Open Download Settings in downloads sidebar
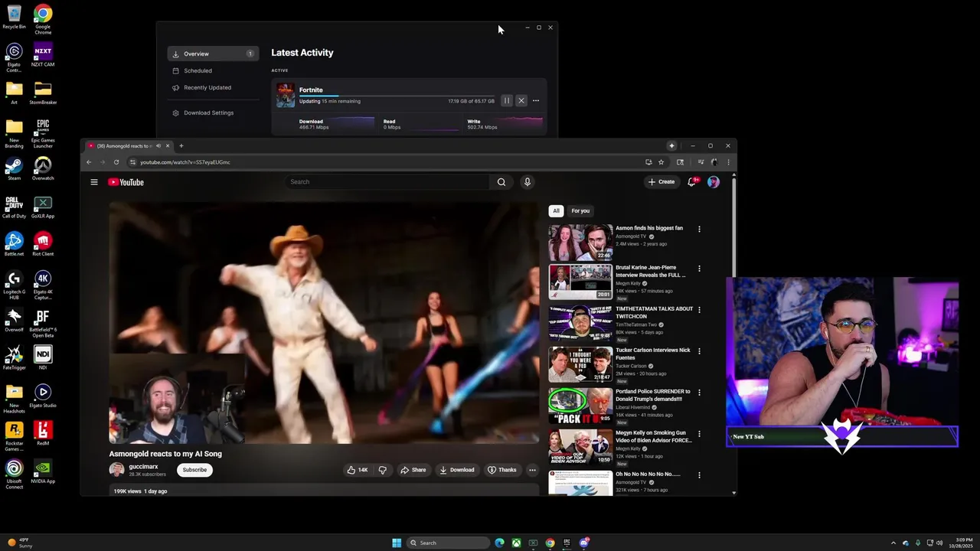980x551 pixels. [x=208, y=112]
